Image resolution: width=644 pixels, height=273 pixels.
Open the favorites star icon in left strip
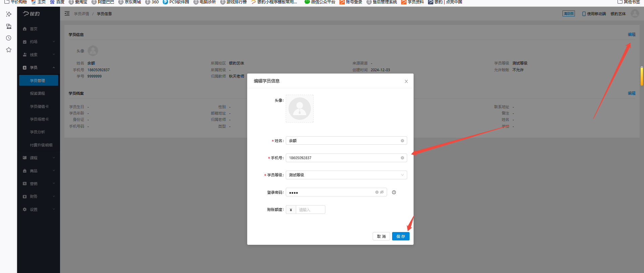(x=9, y=50)
